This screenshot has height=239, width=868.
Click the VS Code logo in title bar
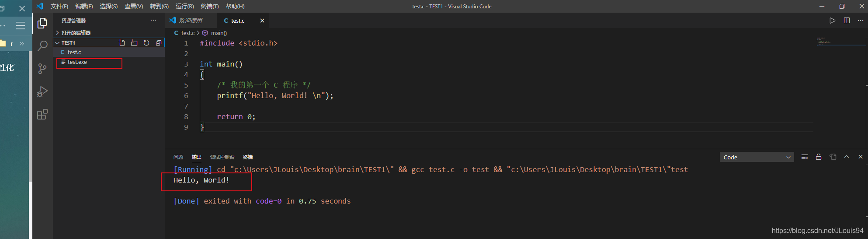40,6
